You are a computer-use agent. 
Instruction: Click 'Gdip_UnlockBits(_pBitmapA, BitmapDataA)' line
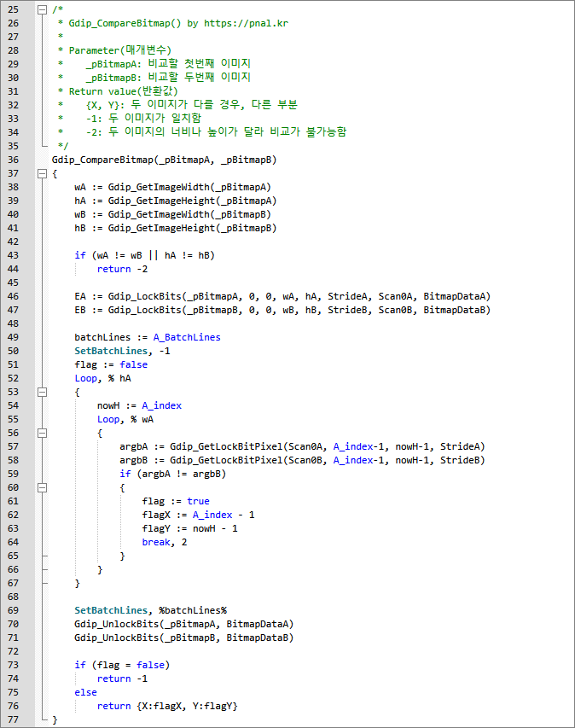tap(183, 624)
